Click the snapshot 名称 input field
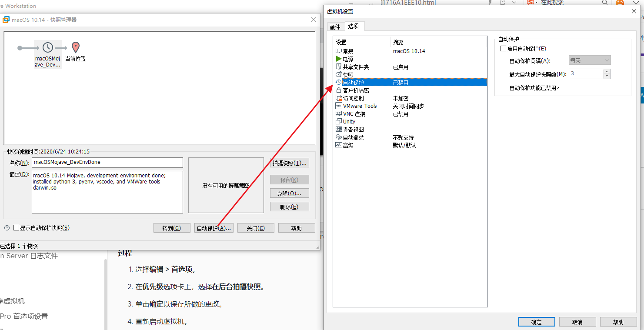 pos(107,162)
